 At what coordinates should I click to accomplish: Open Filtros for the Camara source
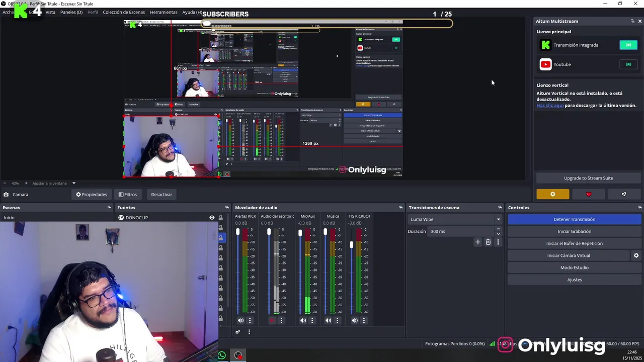pyautogui.click(x=128, y=195)
